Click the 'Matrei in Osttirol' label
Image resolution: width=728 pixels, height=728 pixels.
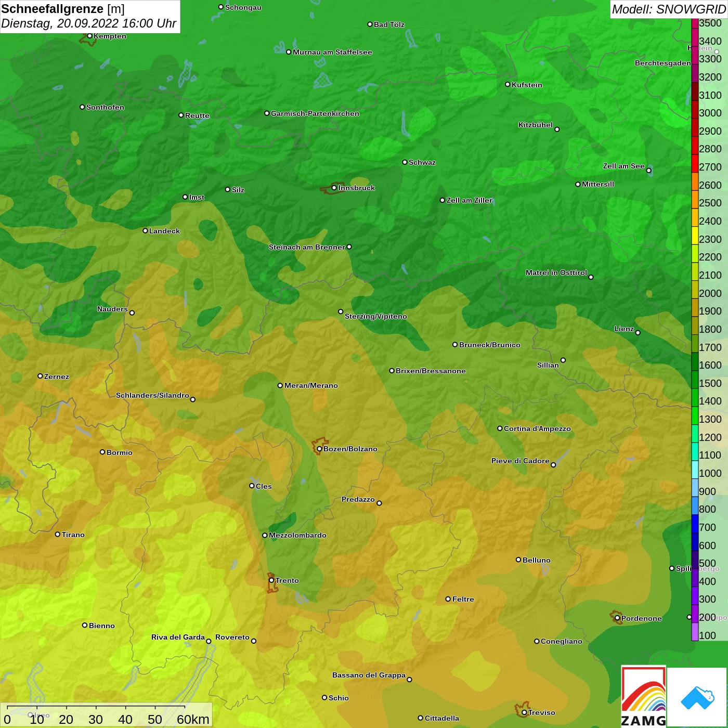556,272
